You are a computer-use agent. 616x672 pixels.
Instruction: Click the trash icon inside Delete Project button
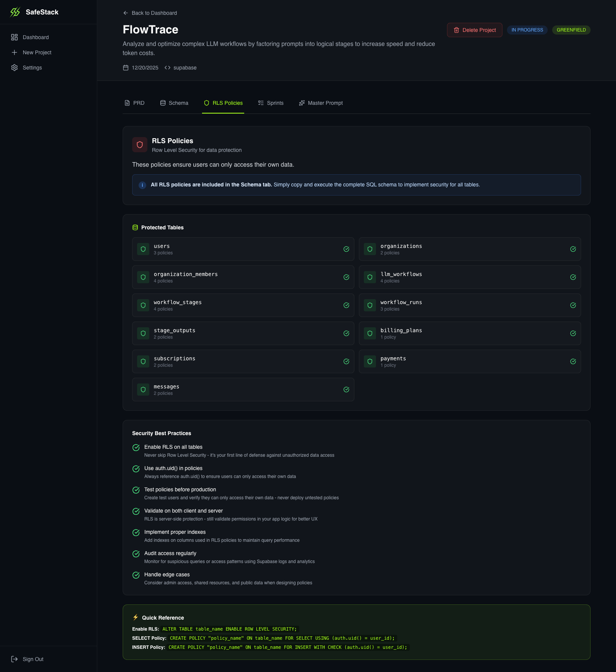pyautogui.click(x=456, y=30)
